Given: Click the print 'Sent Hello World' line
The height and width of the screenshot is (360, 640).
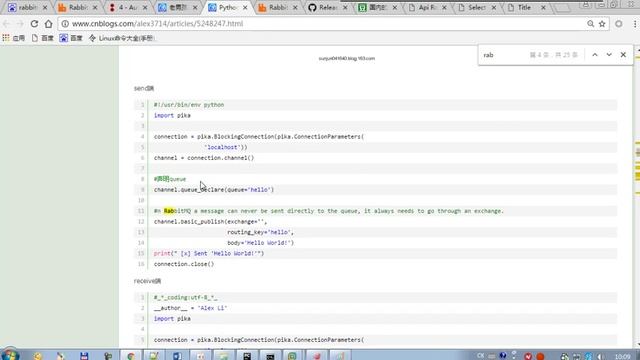Looking at the screenshot, I should coord(209,253).
